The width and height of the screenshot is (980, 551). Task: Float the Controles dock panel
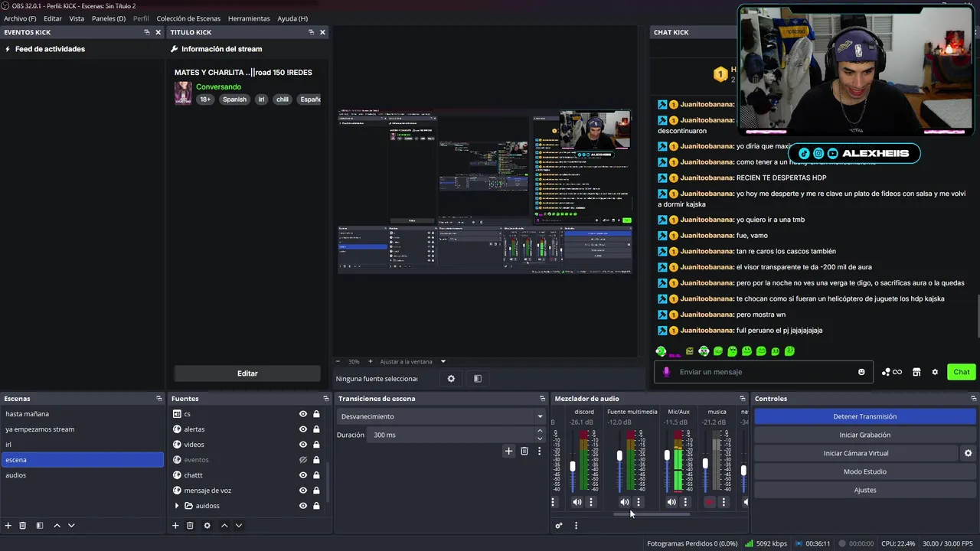(973, 399)
